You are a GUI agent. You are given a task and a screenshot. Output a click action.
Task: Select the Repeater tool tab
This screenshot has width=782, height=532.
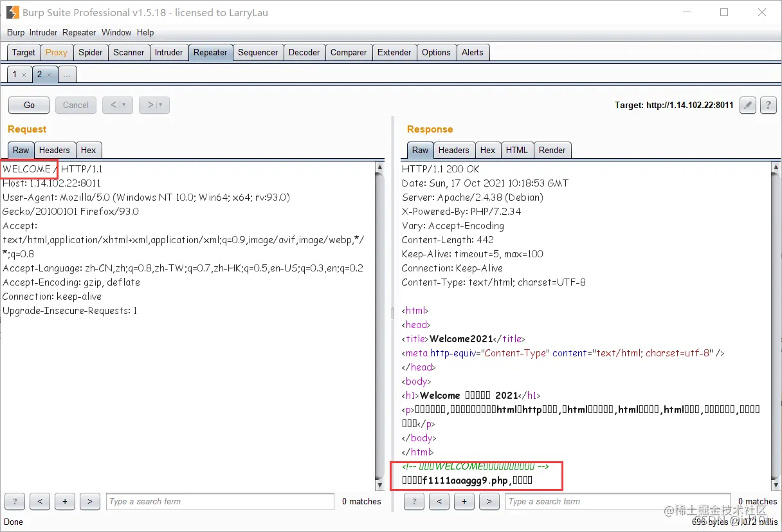pos(210,52)
